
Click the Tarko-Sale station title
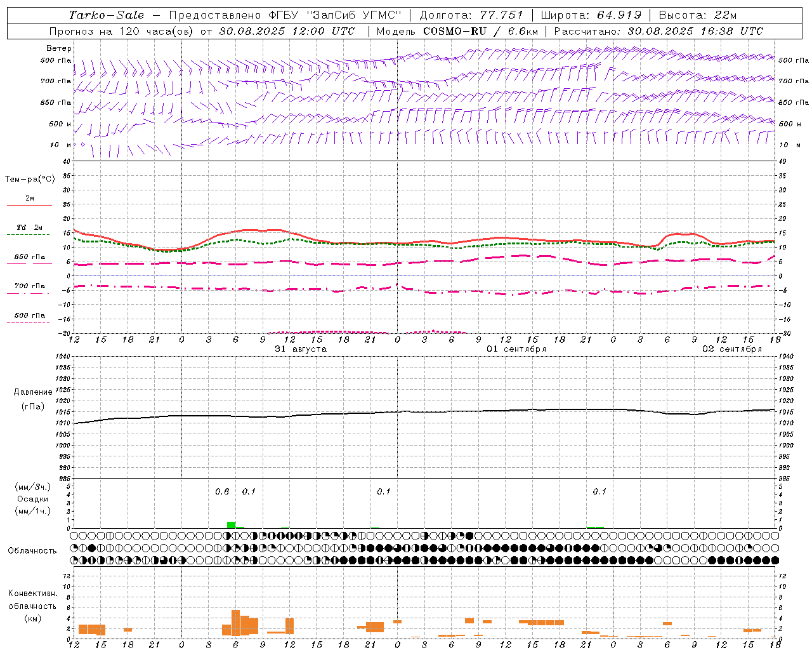coord(107,15)
